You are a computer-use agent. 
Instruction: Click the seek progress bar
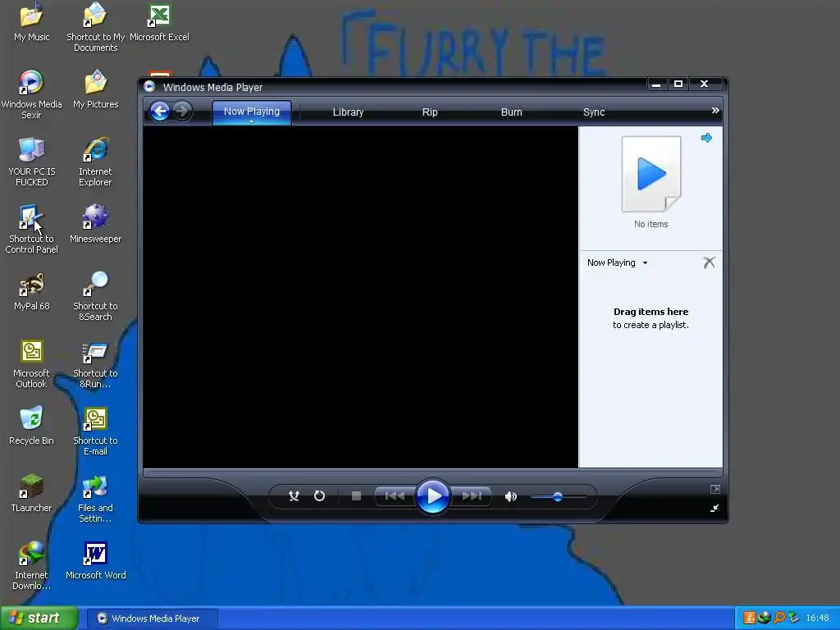point(433,473)
